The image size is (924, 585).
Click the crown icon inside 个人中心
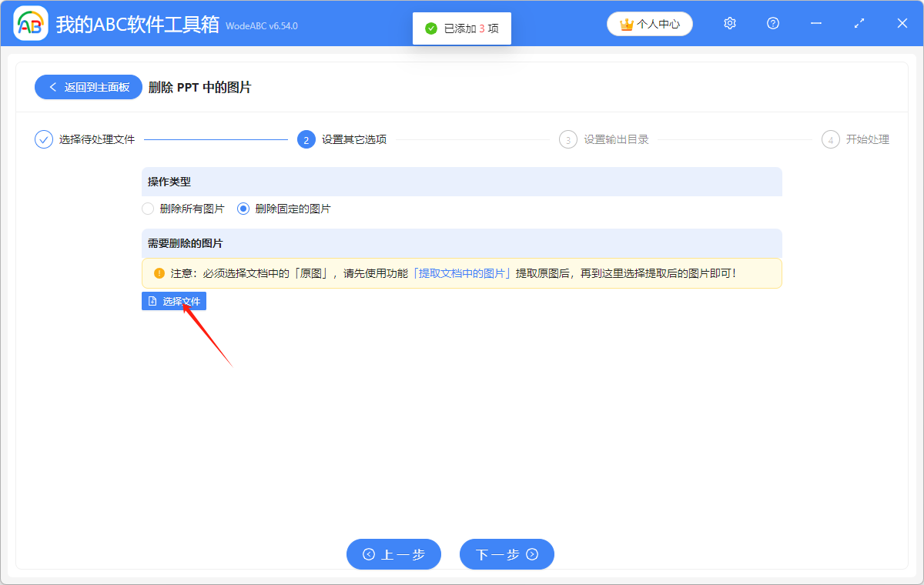pos(624,23)
